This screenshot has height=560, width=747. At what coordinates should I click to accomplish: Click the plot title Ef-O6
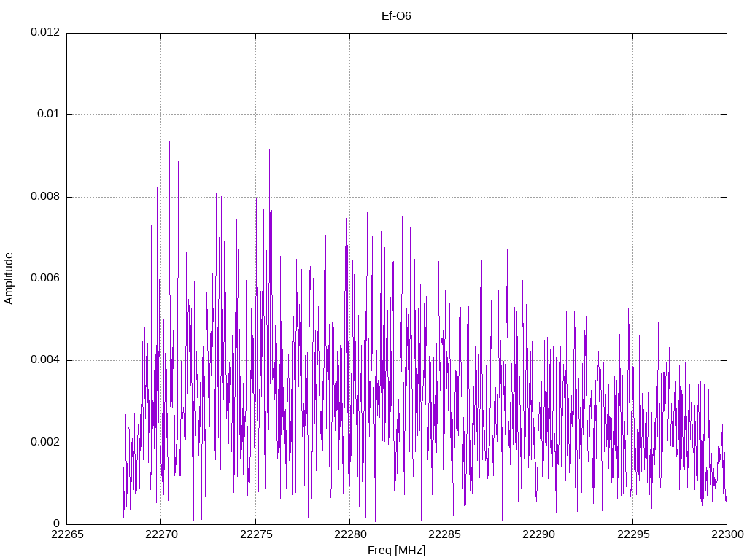(x=396, y=16)
